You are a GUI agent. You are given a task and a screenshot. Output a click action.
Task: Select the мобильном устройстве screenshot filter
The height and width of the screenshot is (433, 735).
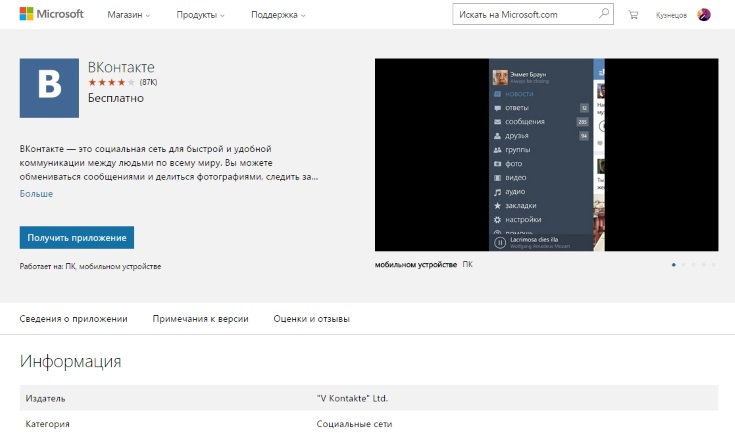click(416, 265)
